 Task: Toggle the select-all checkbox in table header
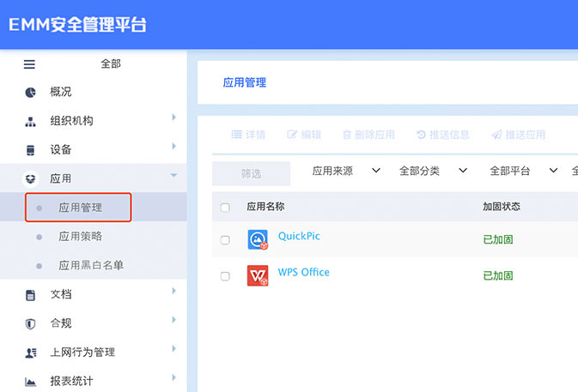pos(225,208)
